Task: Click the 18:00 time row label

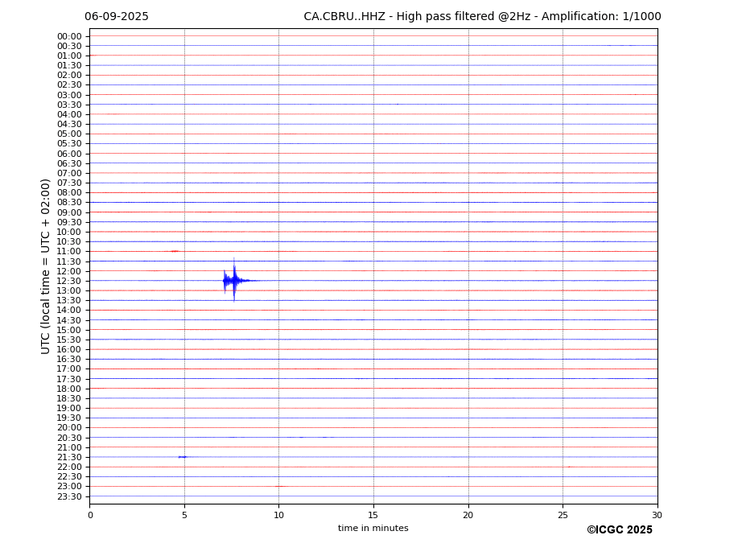Action: click(69, 389)
